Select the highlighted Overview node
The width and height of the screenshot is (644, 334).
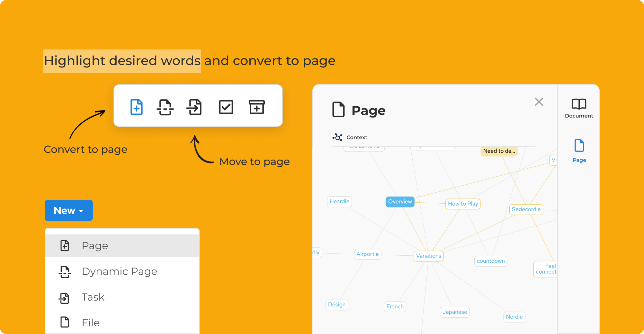point(400,202)
